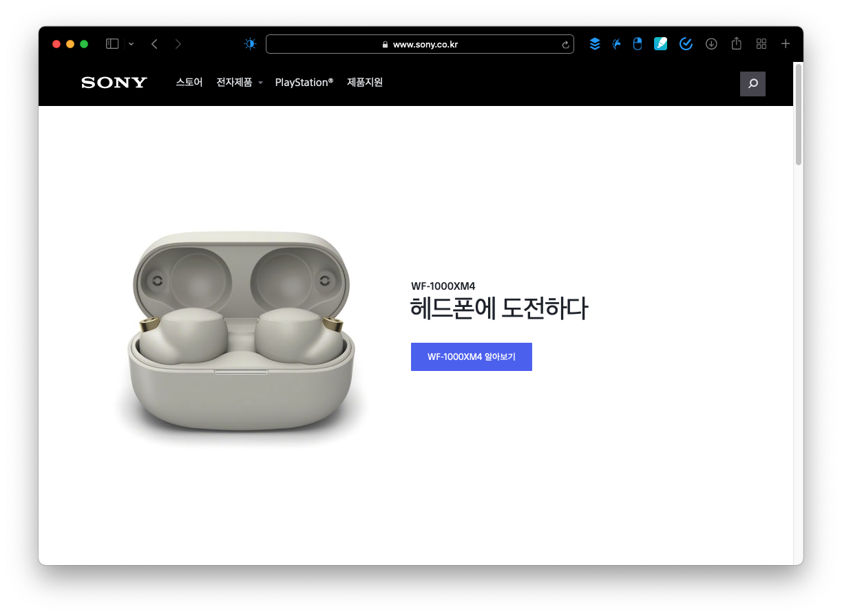Open the 스토어 menu item
Image resolution: width=842 pixels, height=616 pixels.
click(x=189, y=83)
